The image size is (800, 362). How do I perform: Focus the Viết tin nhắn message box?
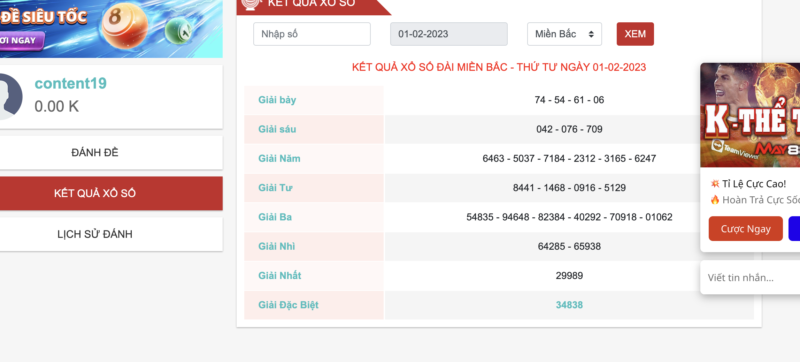(750, 278)
